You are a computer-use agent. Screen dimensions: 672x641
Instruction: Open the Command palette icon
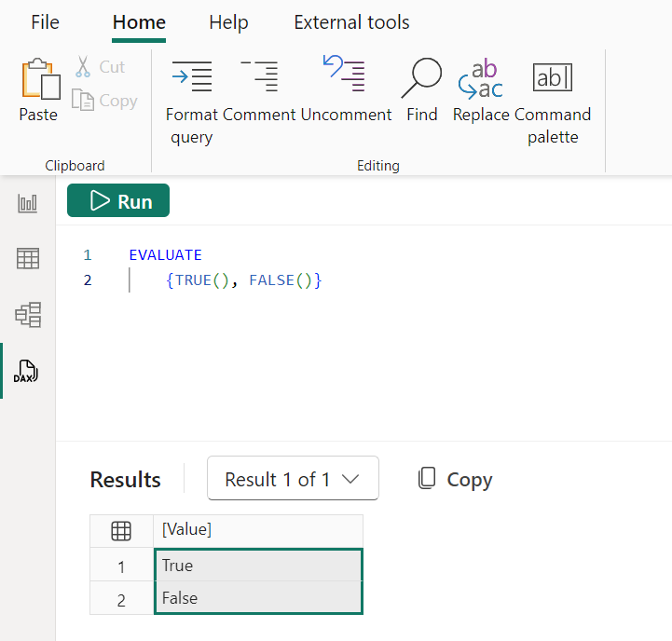553,77
